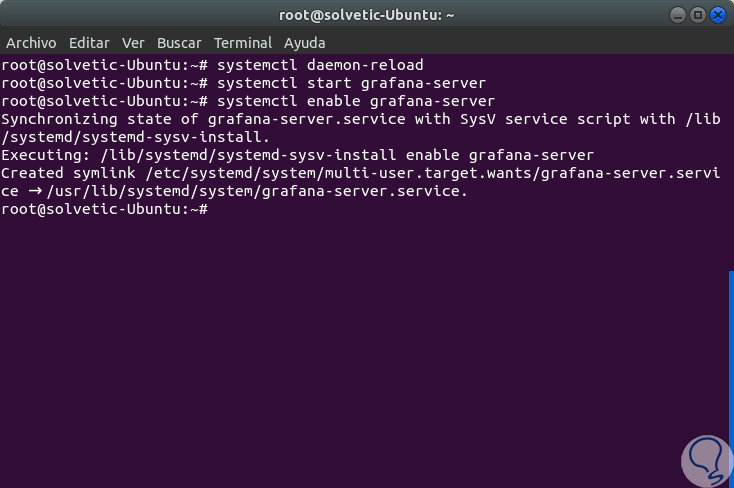Click the 'systemctl start grafana-server' command
This screenshot has height=488, width=734.
point(351,83)
